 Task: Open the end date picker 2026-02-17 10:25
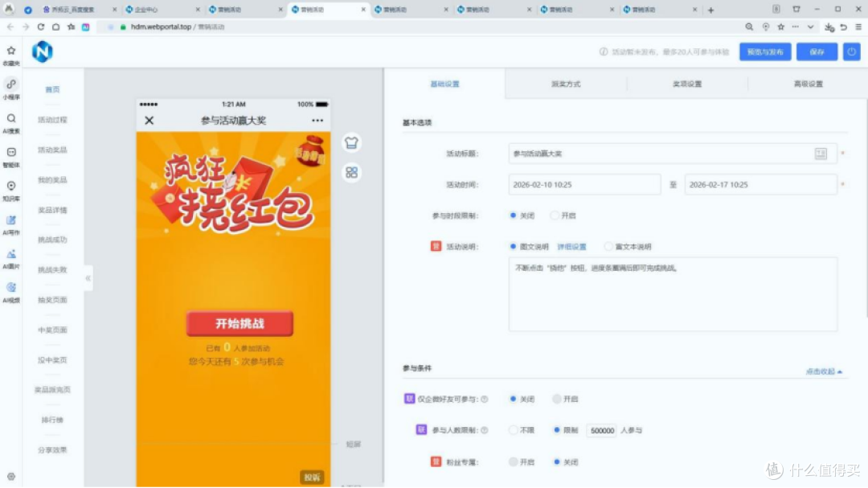click(x=760, y=185)
